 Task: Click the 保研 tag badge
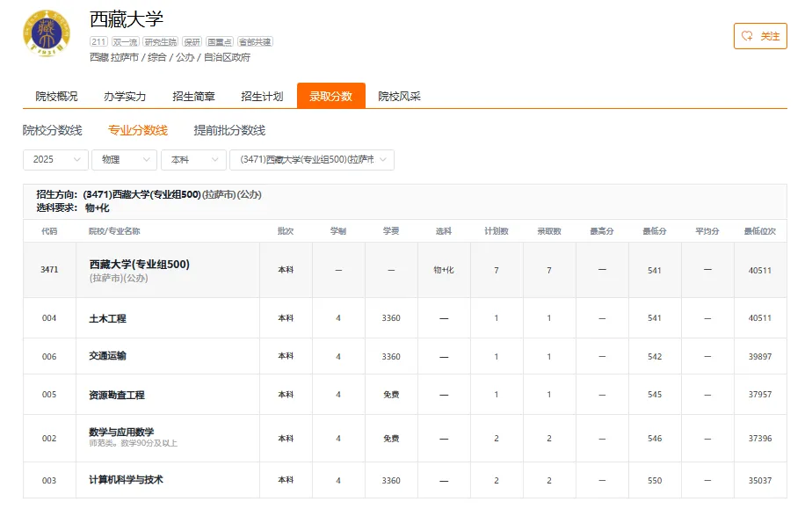(192, 42)
